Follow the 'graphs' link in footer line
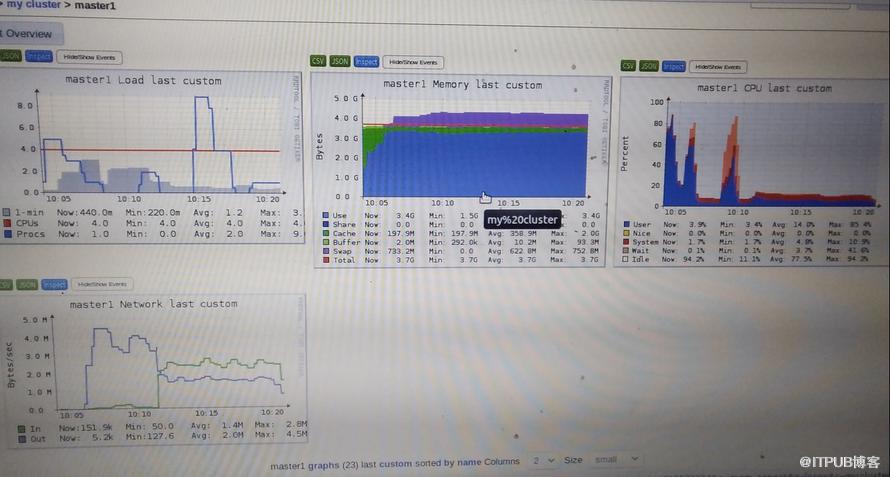Image resolution: width=890 pixels, height=477 pixels. coord(322,465)
